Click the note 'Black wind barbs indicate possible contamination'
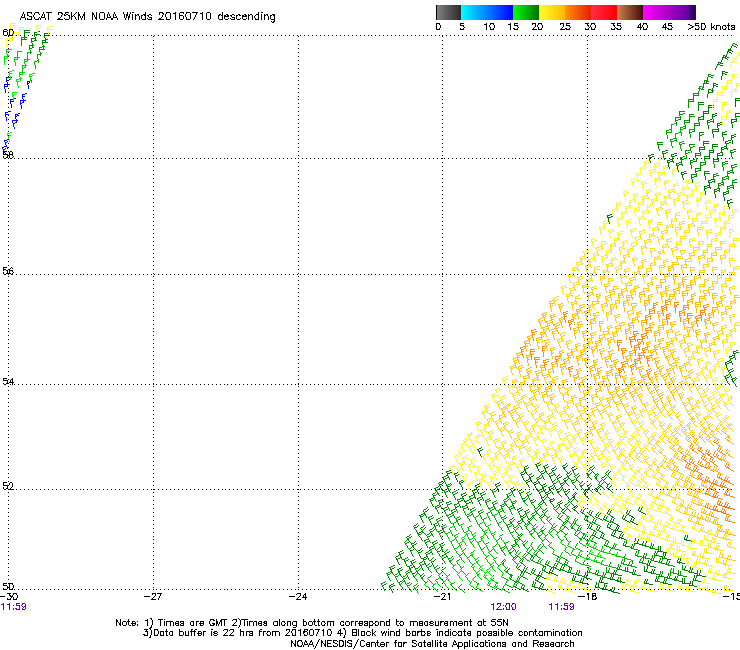The height and width of the screenshot is (650, 740). click(467, 633)
